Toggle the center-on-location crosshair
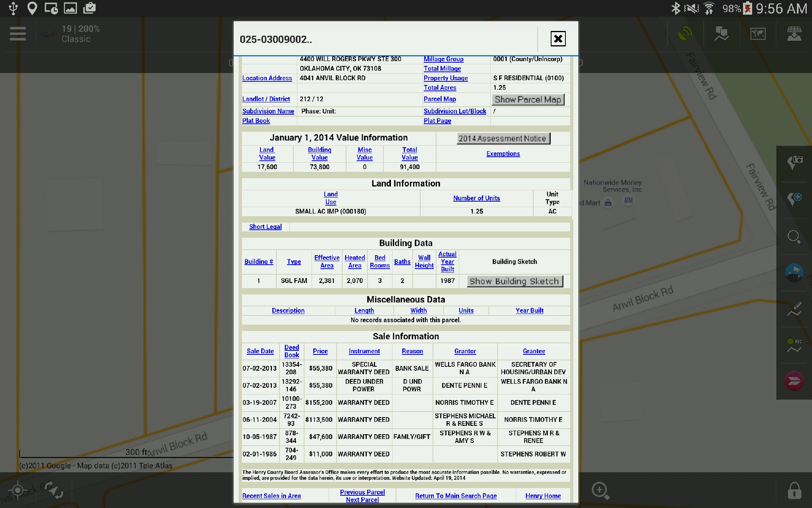 pyautogui.click(x=18, y=491)
